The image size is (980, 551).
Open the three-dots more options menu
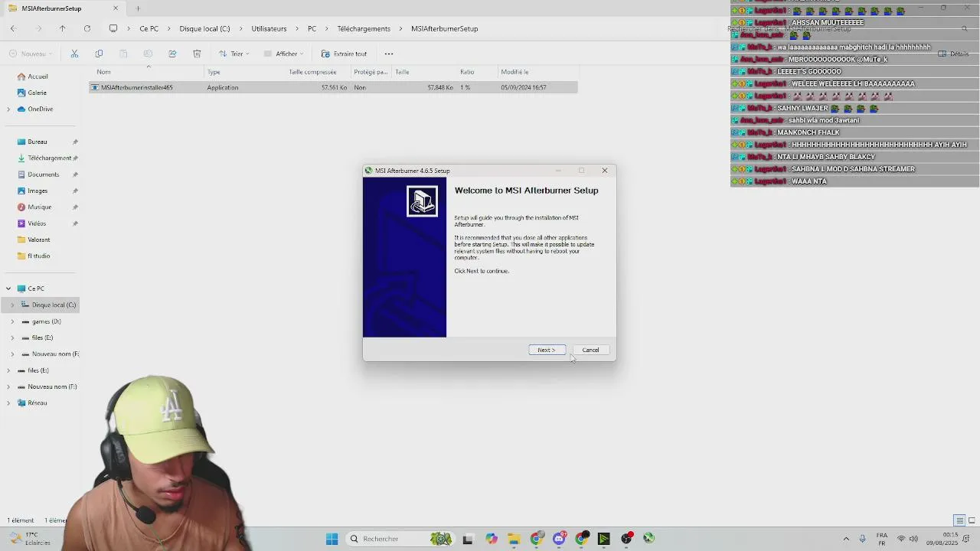point(389,54)
